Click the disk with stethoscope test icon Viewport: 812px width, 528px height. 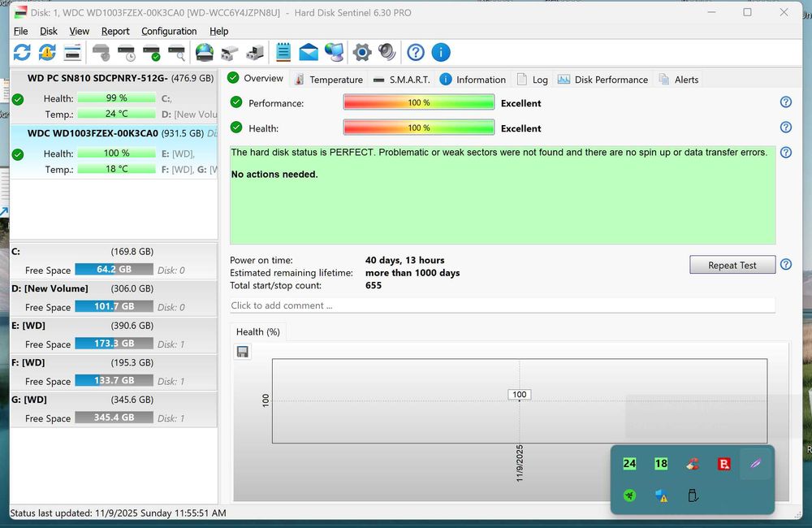pos(101,52)
